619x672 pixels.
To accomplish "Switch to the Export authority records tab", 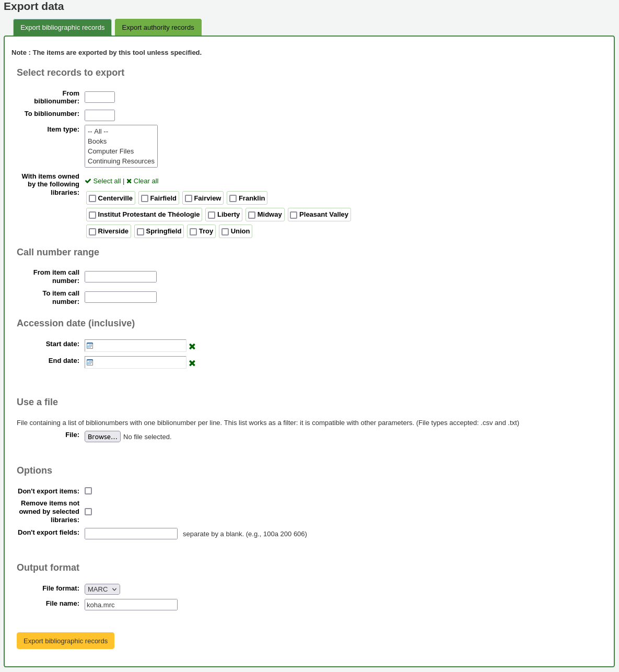I will pos(158,27).
